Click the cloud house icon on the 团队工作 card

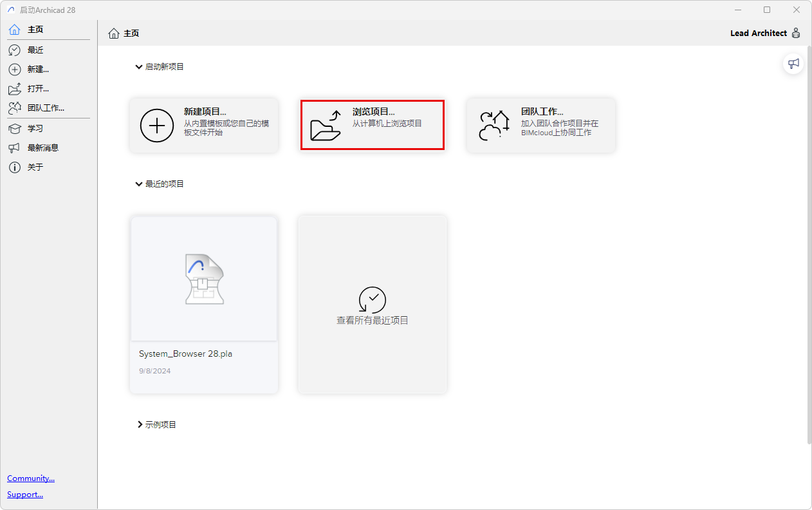pyautogui.click(x=494, y=125)
